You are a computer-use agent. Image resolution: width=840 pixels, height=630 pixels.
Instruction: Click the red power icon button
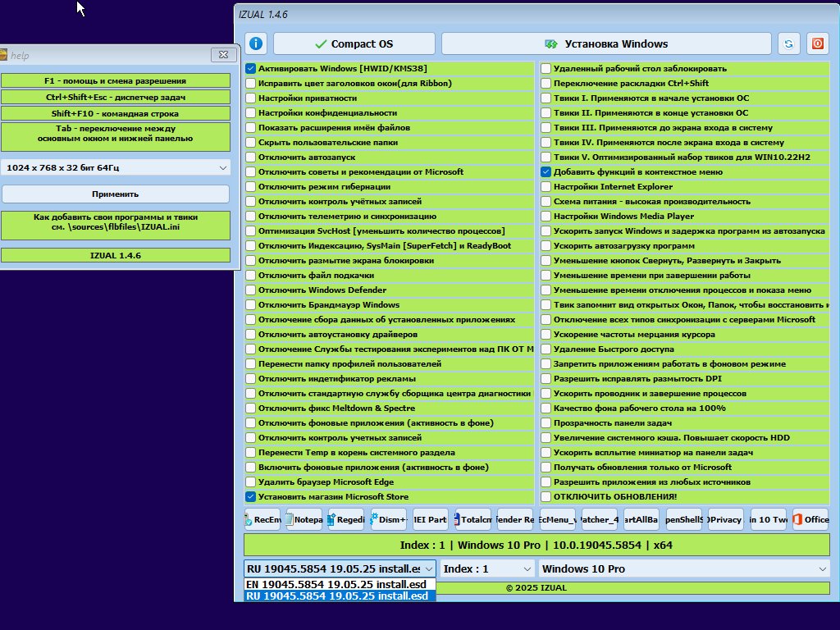(818, 43)
